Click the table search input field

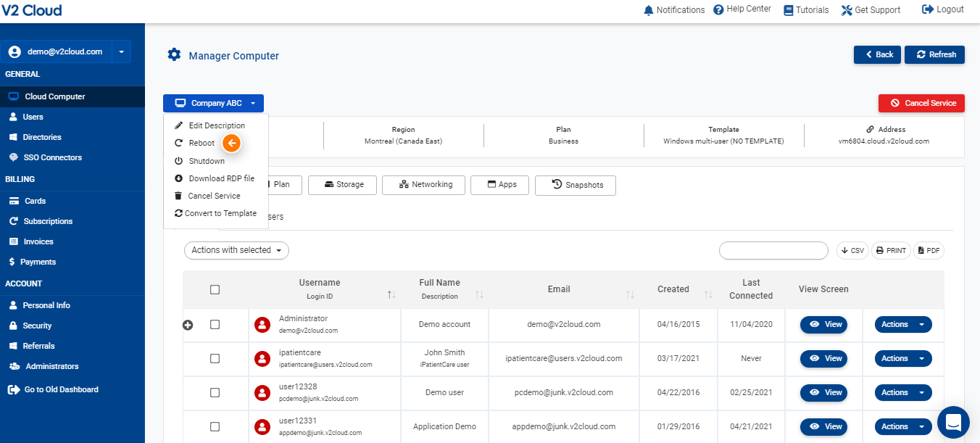coord(773,250)
